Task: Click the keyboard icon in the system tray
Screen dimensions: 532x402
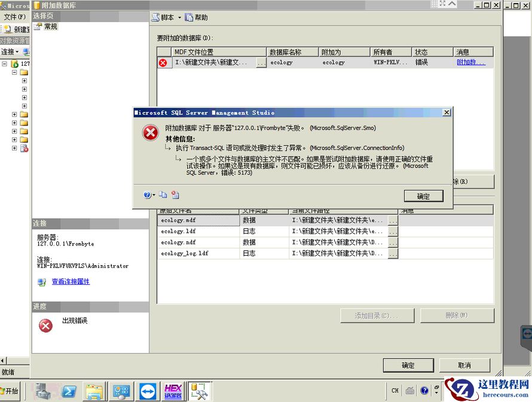Action: pyautogui.click(x=410, y=391)
